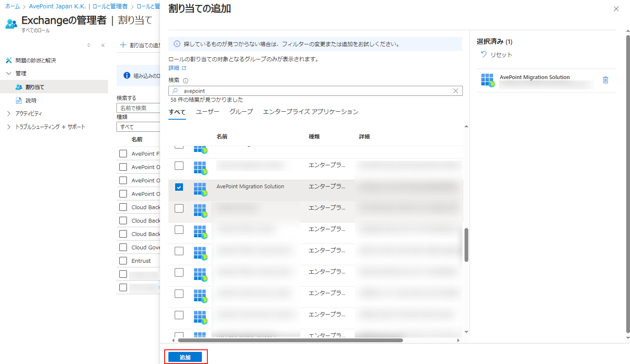Click the 58 件の結果が見つかりました text
This screenshot has width=630, height=364.
pos(207,100)
